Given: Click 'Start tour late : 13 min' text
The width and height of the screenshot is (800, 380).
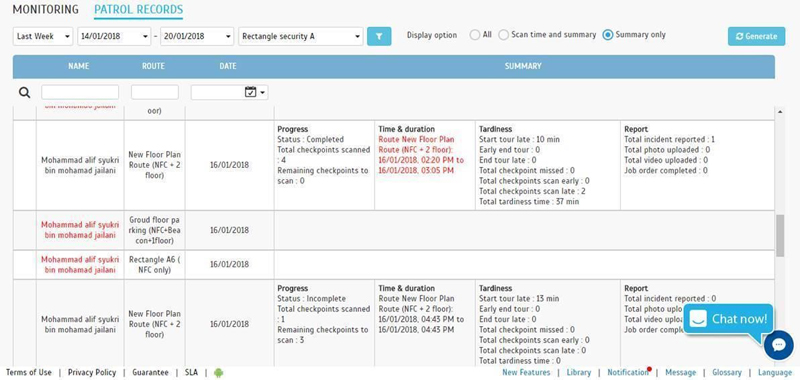Looking at the screenshot, I should coord(519,298).
